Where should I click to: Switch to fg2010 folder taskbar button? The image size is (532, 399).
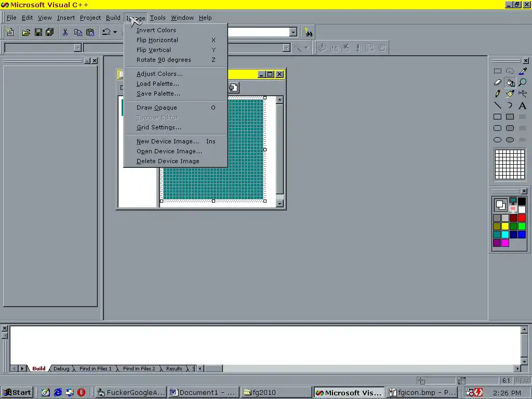tap(276, 393)
